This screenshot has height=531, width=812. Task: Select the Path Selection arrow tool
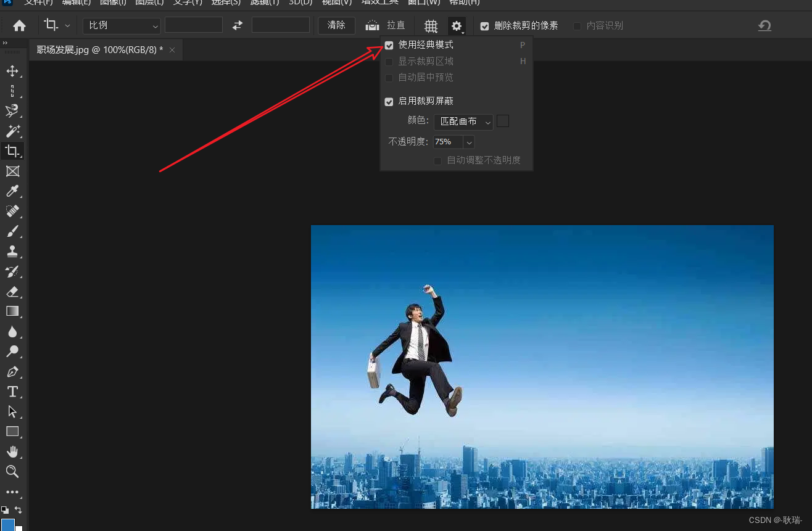(x=12, y=411)
